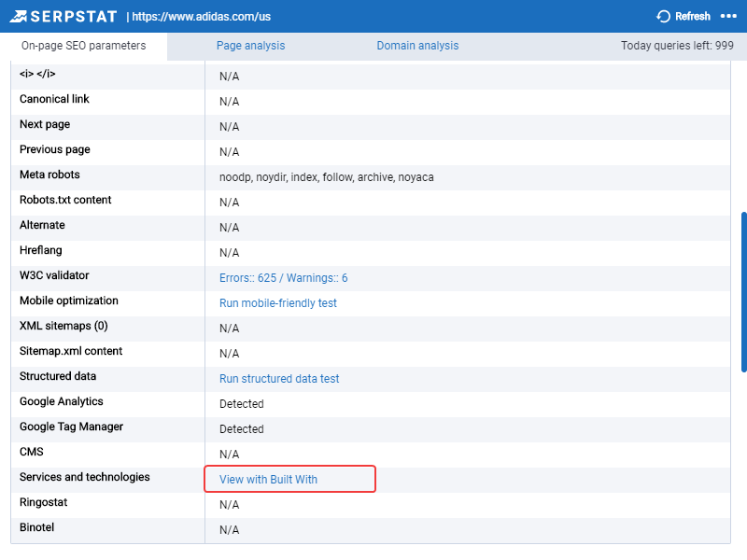Click the N/A value for Alternate
747x560 pixels.
(229, 228)
